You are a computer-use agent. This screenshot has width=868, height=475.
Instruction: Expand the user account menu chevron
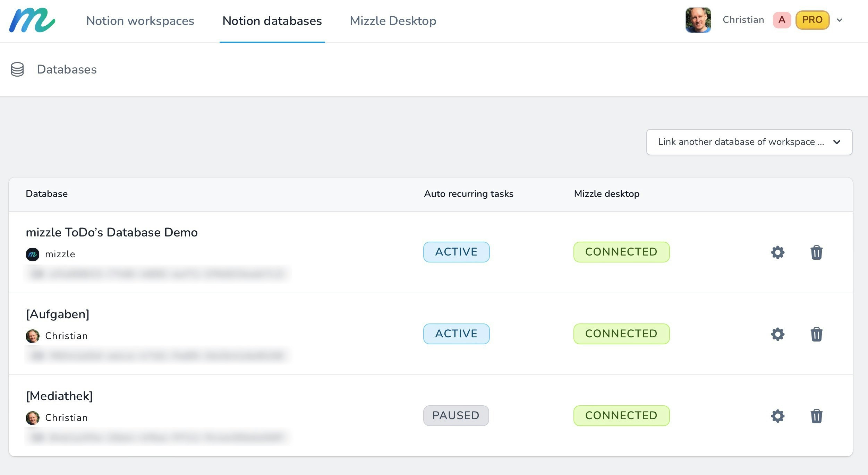click(x=840, y=20)
